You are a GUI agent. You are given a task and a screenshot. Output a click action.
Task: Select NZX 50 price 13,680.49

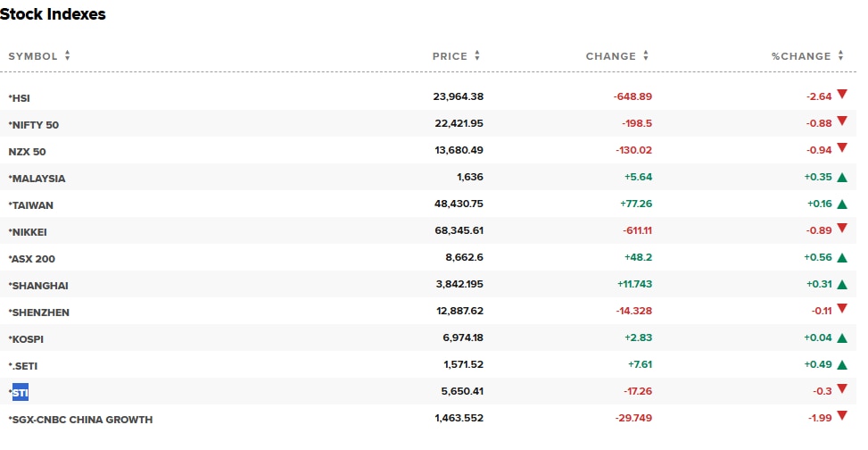459,150
